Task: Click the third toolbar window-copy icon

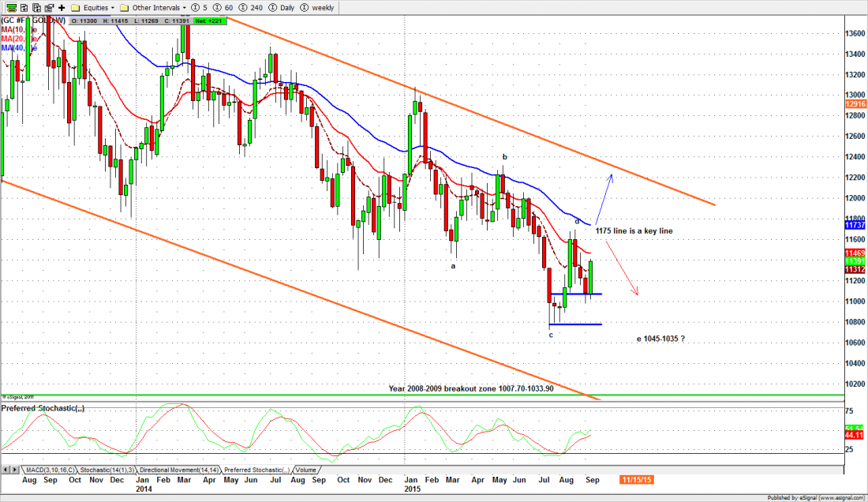Action: 35,7
